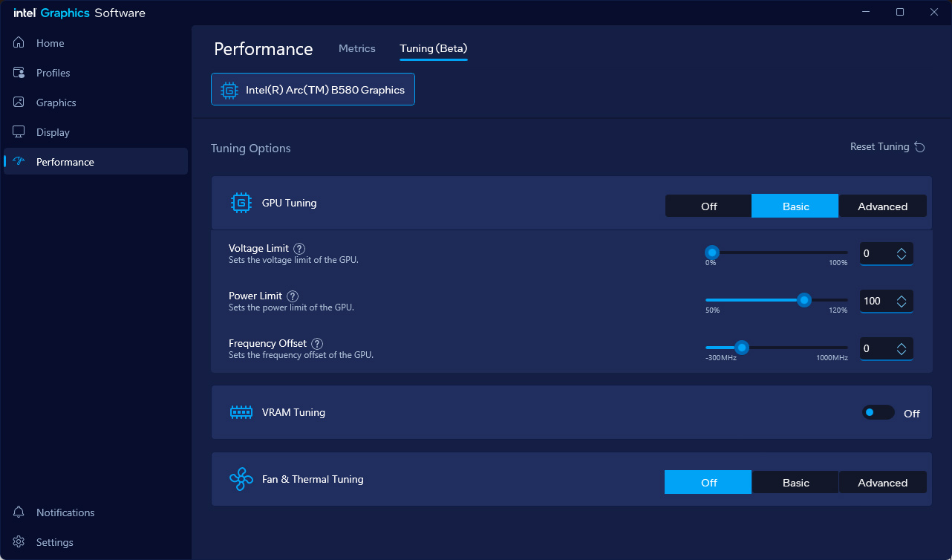Go to the Graphics section
The height and width of the screenshot is (560, 952).
tap(96, 102)
